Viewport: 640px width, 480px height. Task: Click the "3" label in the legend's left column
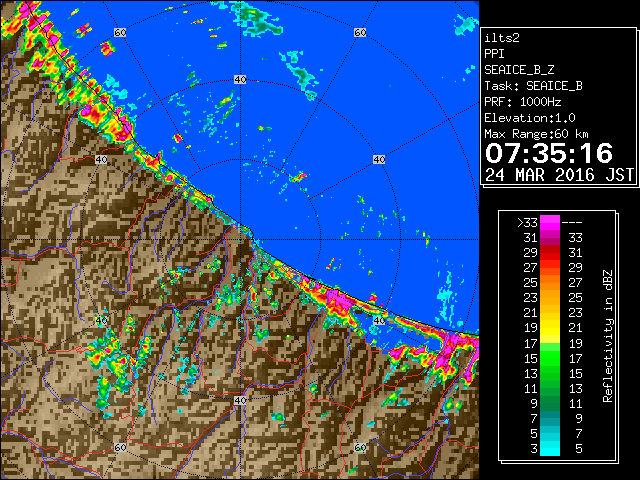pos(534,449)
